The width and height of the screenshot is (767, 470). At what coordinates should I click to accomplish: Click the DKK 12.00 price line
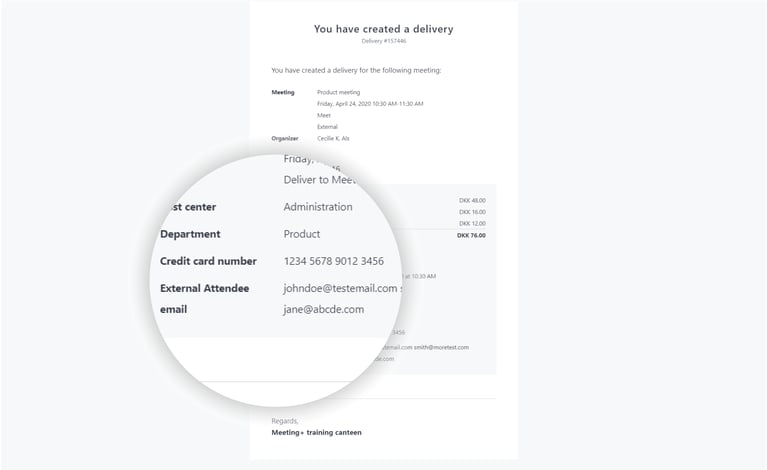pyautogui.click(x=472, y=223)
